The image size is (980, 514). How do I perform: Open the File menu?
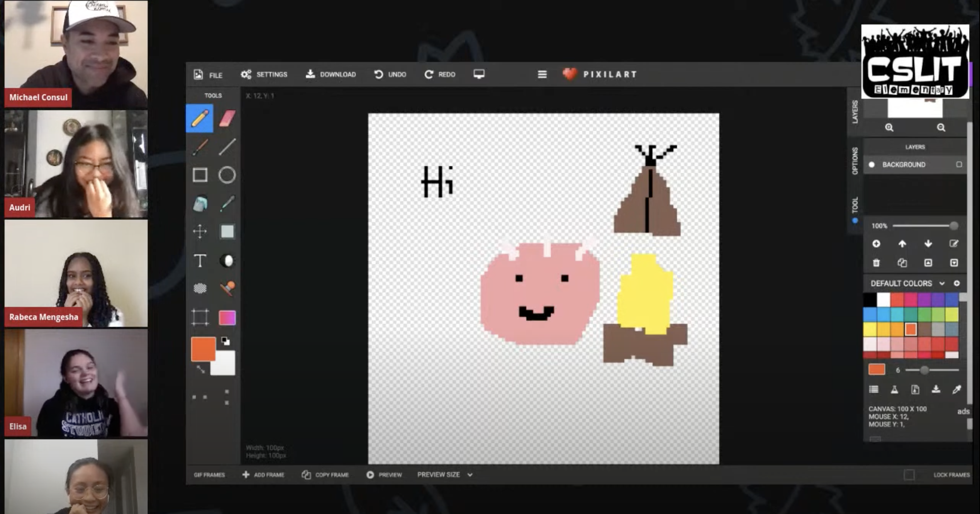209,75
